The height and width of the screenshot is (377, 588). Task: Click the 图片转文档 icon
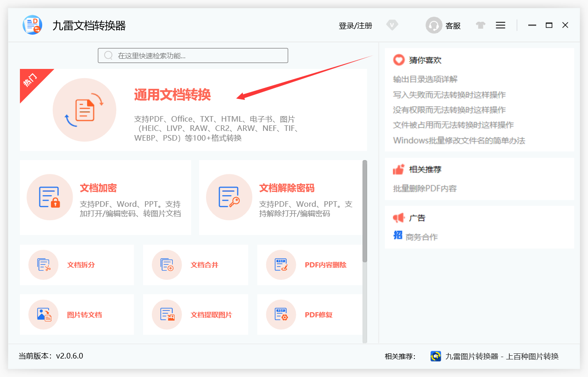coord(44,315)
